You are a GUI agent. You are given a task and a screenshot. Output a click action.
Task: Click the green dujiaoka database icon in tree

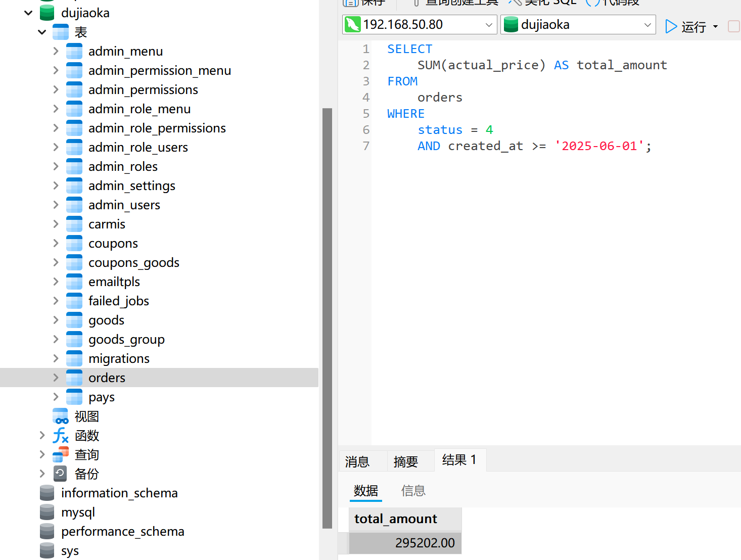click(47, 13)
